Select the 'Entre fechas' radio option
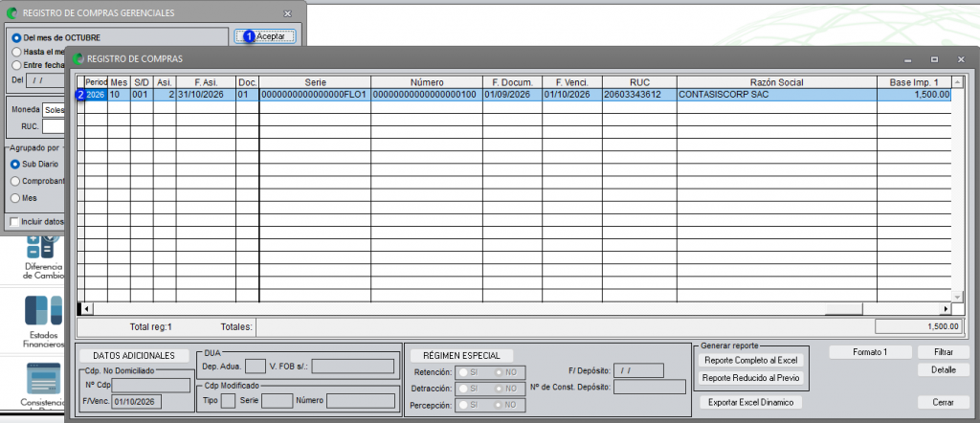This screenshot has height=423, width=980. [x=17, y=65]
